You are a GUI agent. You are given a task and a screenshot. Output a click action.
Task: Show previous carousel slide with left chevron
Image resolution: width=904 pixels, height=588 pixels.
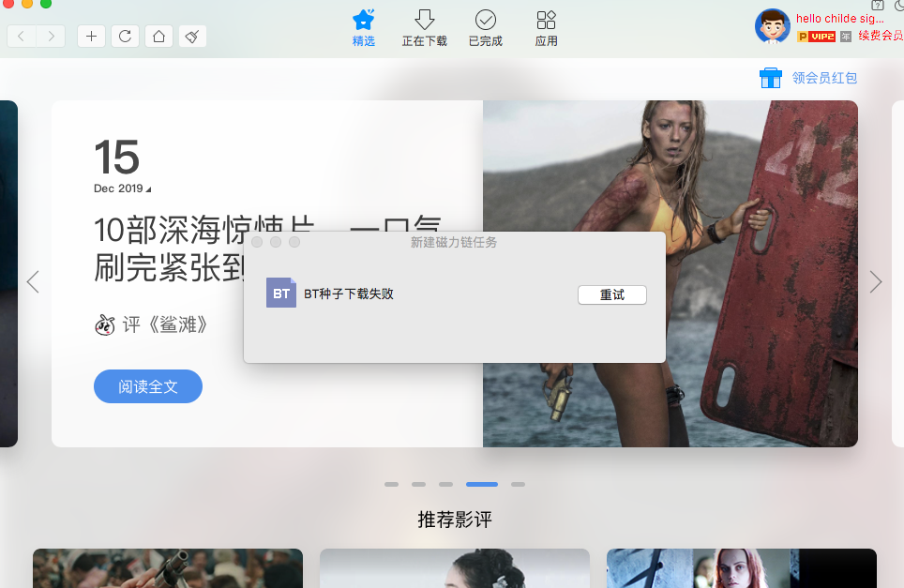click(x=33, y=281)
